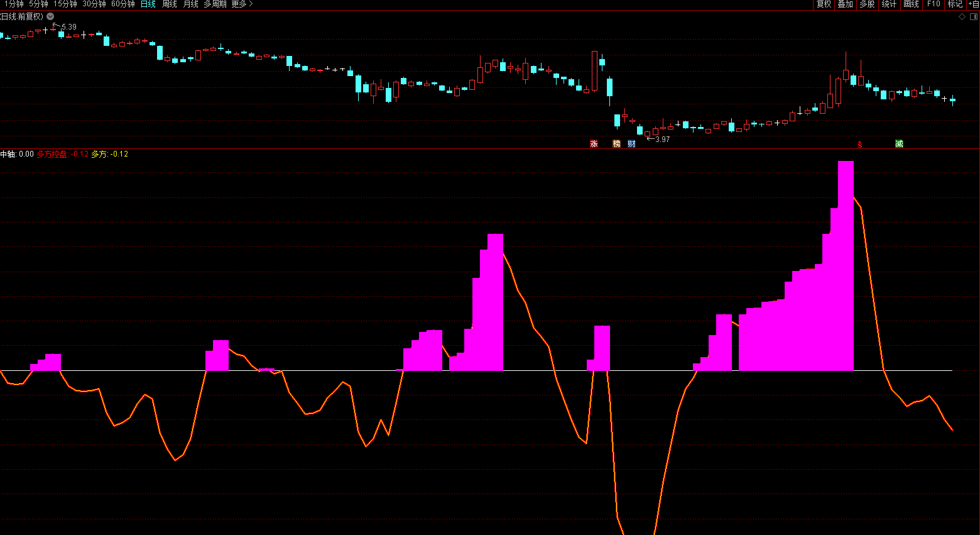Toggle the side panel layout icon
Image resolution: width=980 pixels, height=535 pixels.
click(974, 17)
